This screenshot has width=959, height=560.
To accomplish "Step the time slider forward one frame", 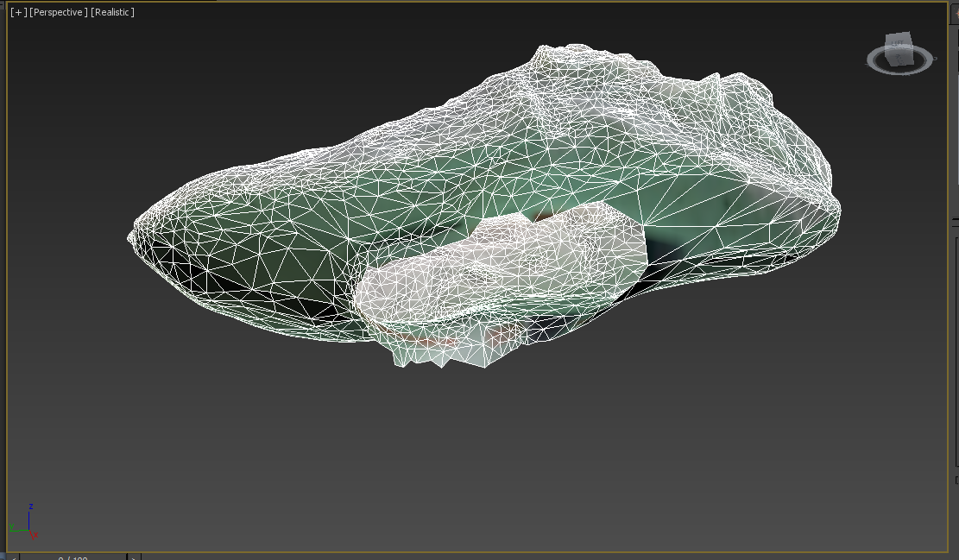I will pos(135,557).
